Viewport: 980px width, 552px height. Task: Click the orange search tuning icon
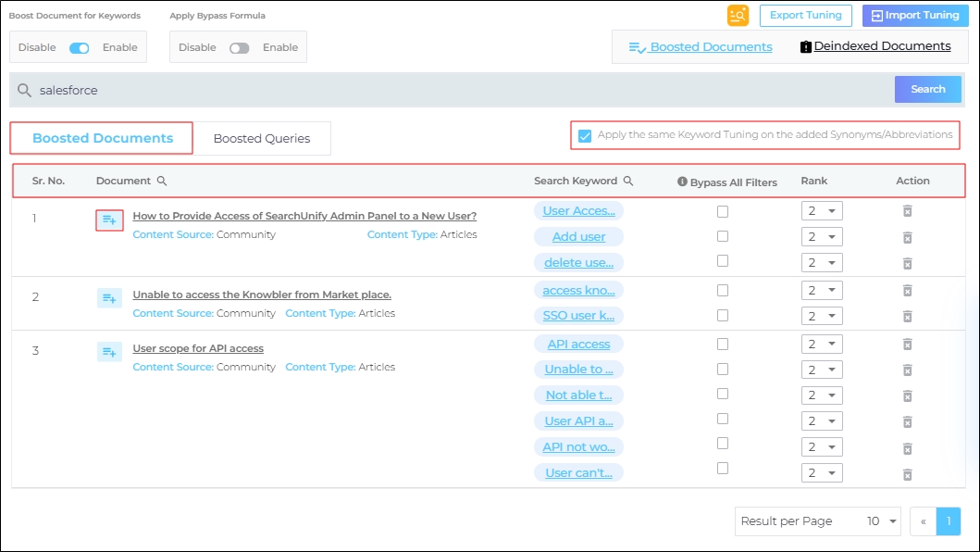738,15
